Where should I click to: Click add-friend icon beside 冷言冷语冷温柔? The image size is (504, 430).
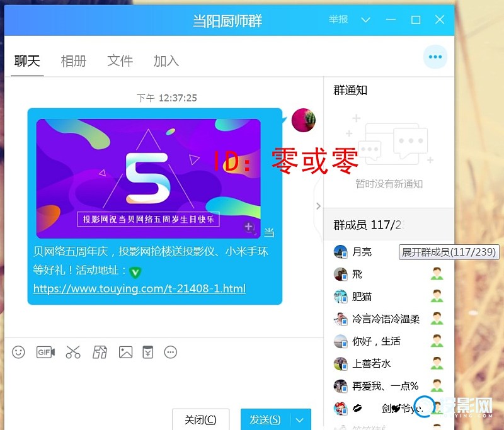click(x=437, y=319)
